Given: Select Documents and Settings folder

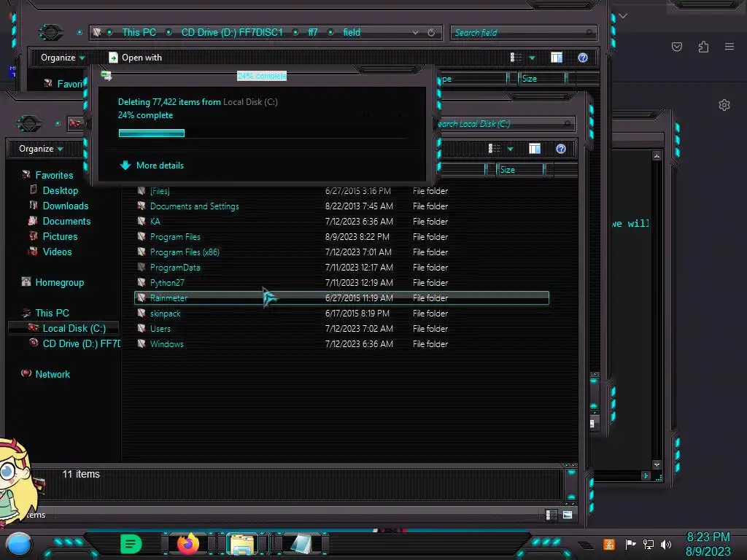Looking at the screenshot, I should pyautogui.click(x=194, y=206).
